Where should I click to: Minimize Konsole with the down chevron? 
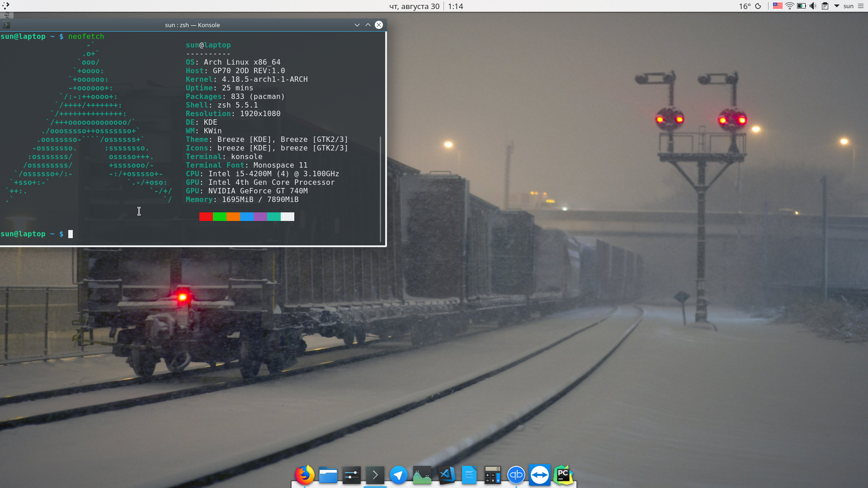357,25
